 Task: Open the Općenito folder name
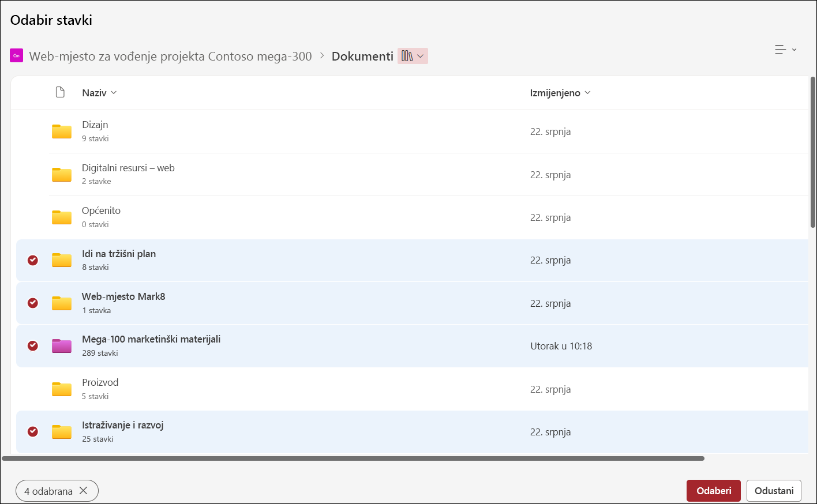[101, 210]
